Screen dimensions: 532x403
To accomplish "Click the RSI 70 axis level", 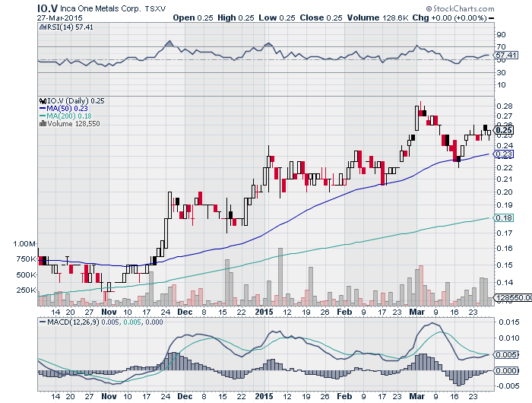I will tap(501, 47).
